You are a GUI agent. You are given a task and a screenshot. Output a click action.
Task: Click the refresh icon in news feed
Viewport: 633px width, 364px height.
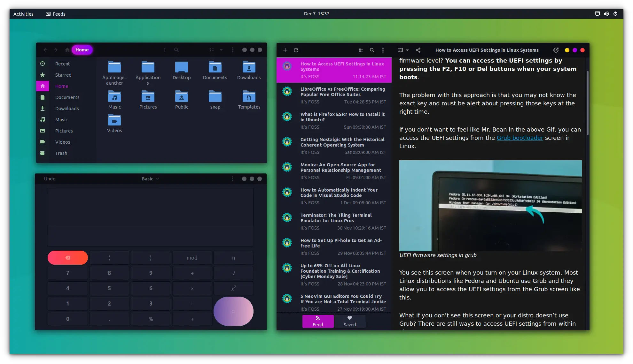(x=296, y=49)
